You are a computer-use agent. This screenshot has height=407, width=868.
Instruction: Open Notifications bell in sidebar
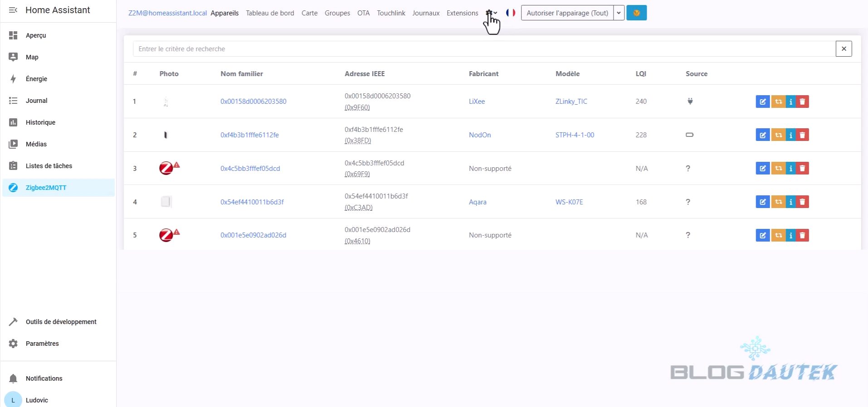click(13, 378)
